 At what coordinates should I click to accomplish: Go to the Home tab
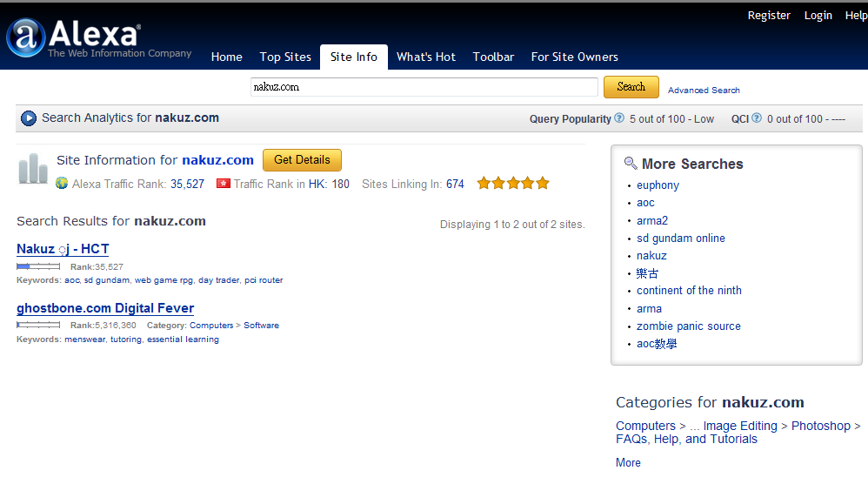click(x=226, y=57)
